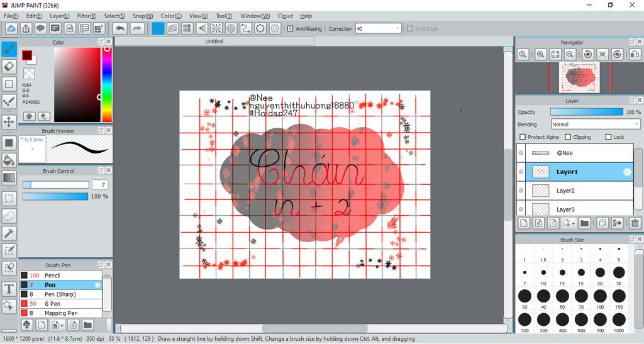This screenshot has width=644, height=344.
Task: Create new layer folder icon
Action: pyautogui.click(x=584, y=223)
